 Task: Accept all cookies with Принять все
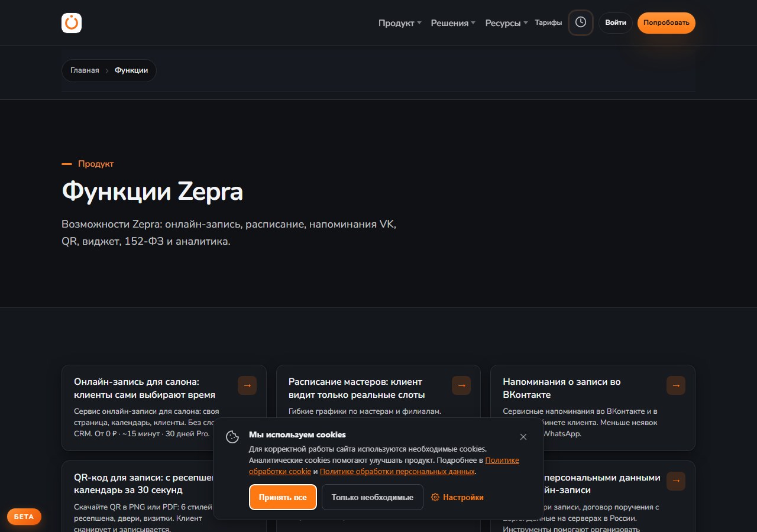tap(283, 497)
